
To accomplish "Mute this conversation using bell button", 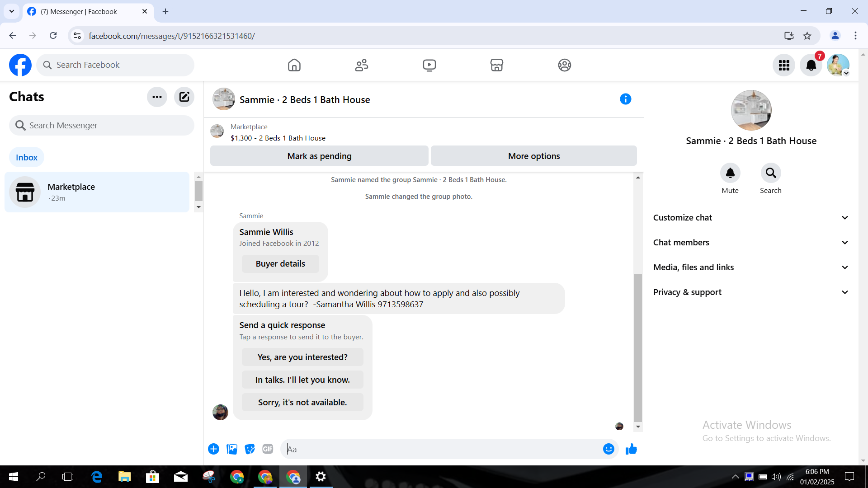I will click(730, 173).
